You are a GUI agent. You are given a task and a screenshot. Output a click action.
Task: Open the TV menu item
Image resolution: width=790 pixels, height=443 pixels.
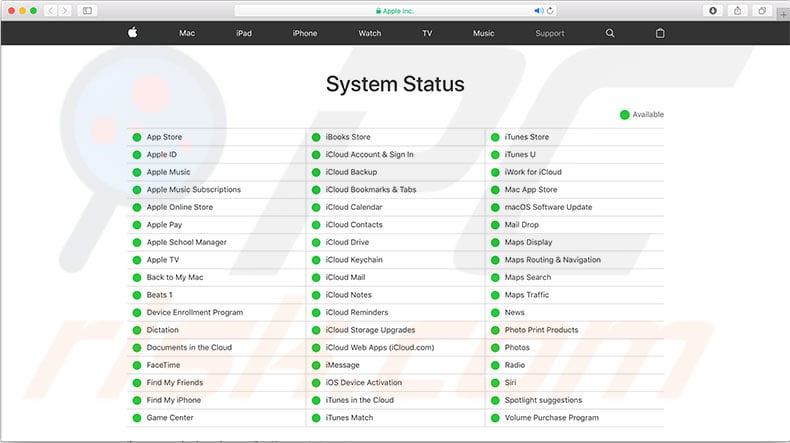click(427, 33)
